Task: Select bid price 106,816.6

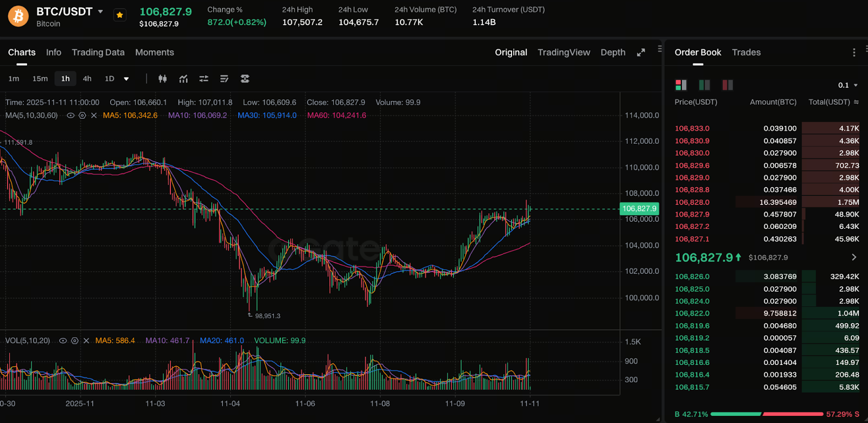Action: [692, 363]
